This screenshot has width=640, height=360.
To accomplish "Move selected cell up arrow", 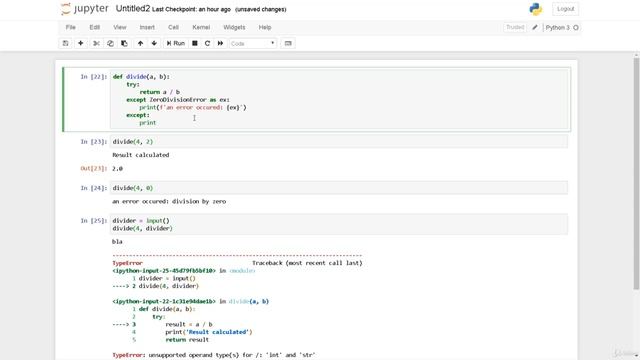I will (140, 43).
